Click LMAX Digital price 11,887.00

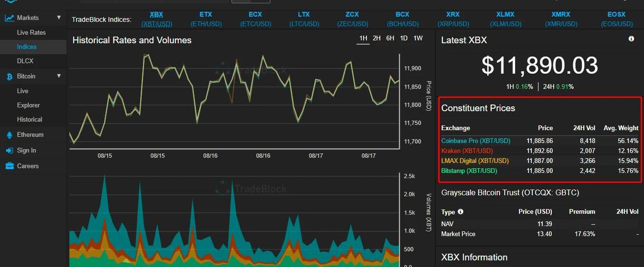tap(539, 161)
